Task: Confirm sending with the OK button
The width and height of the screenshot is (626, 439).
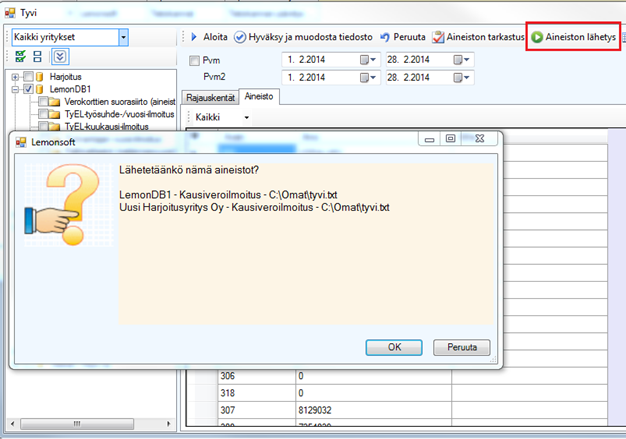Action: [x=394, y=347]
